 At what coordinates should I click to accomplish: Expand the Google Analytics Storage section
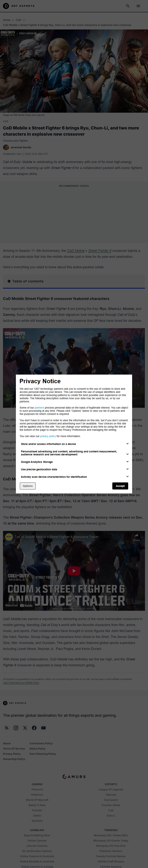click(x=127, y=462)
